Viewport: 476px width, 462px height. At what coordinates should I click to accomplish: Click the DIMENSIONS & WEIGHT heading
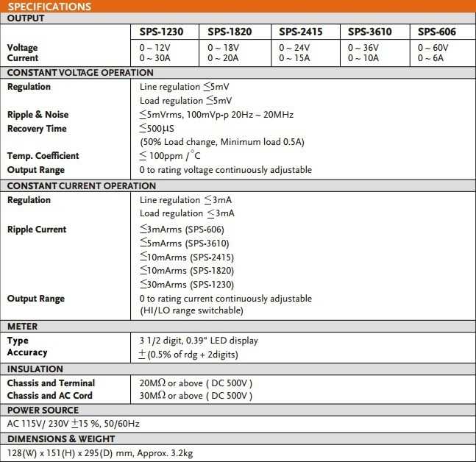tap(61, 439)
